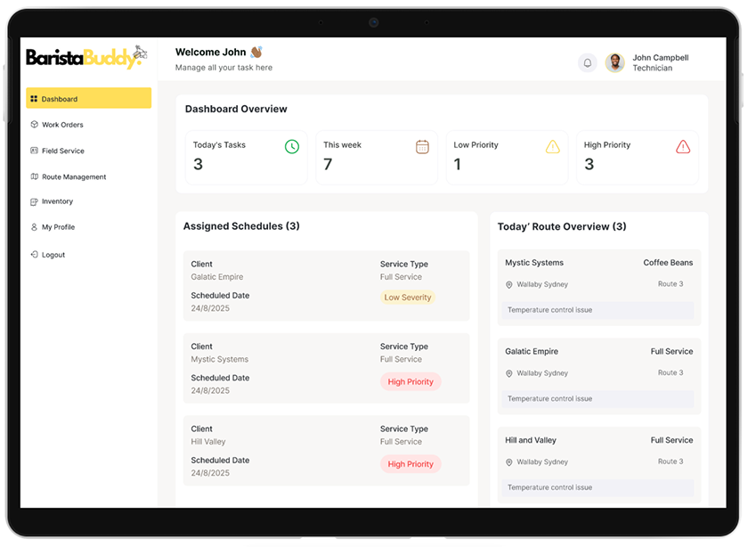756x547 pixels.
Task: Log out using the Logout link
Action: [53, 255]
